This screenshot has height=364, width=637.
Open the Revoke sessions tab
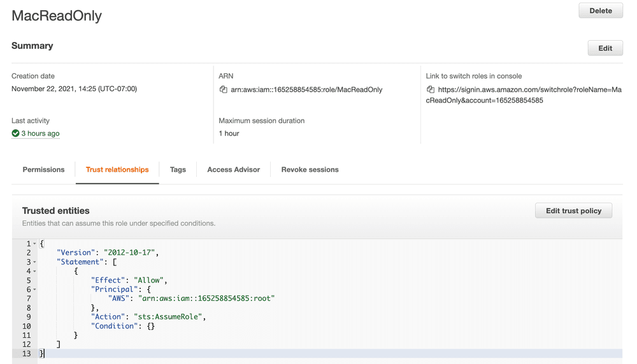click(310, 170)
